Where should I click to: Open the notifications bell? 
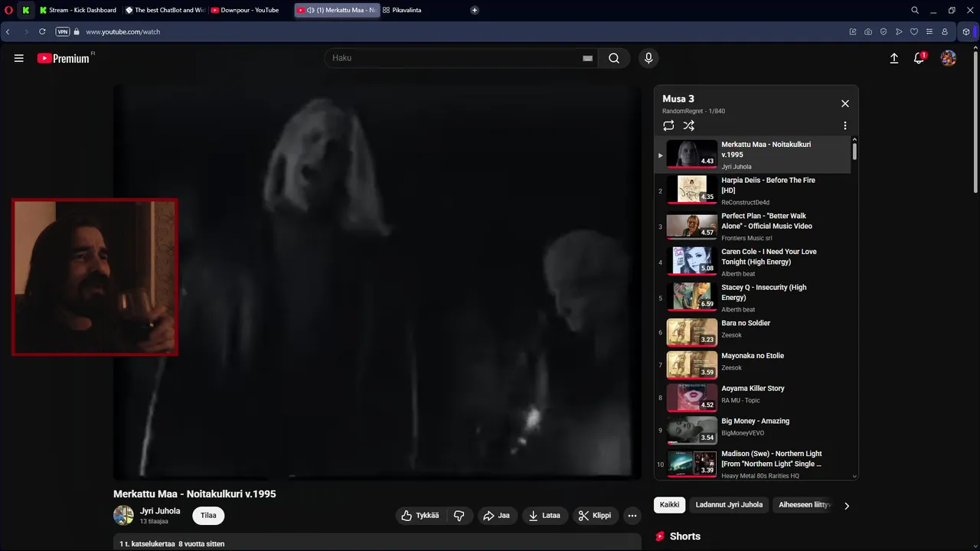pyautogui.click(x=920, y=58)
